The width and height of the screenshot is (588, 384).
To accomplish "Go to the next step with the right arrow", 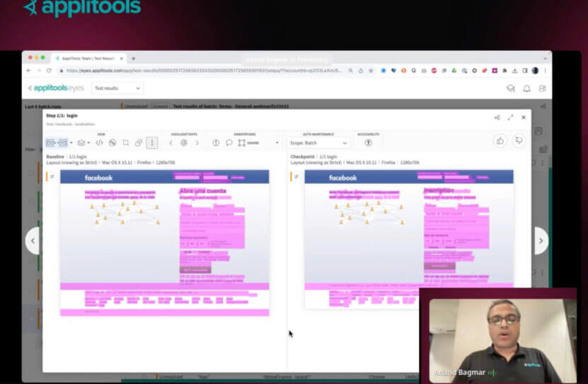I will click(541, 241).
